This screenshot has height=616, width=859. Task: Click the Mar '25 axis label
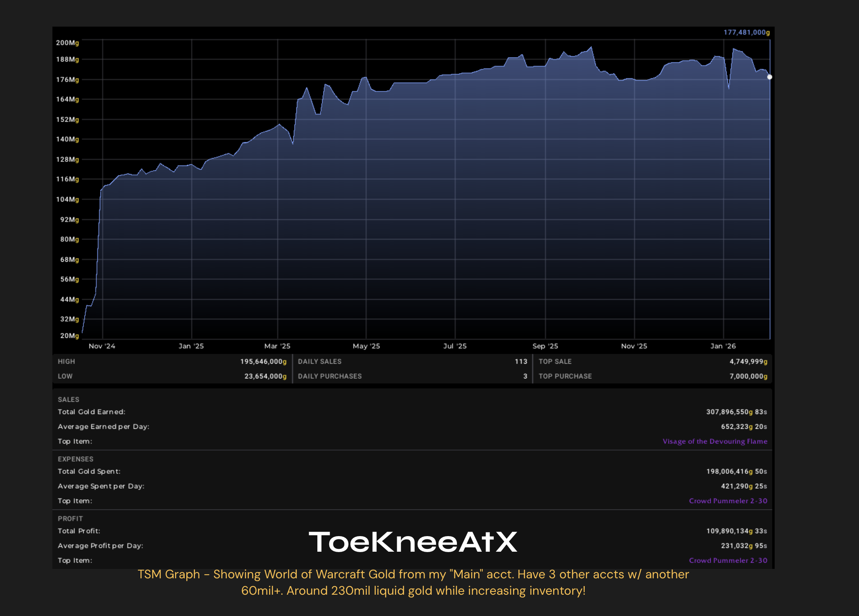click(x=277, y=346)
